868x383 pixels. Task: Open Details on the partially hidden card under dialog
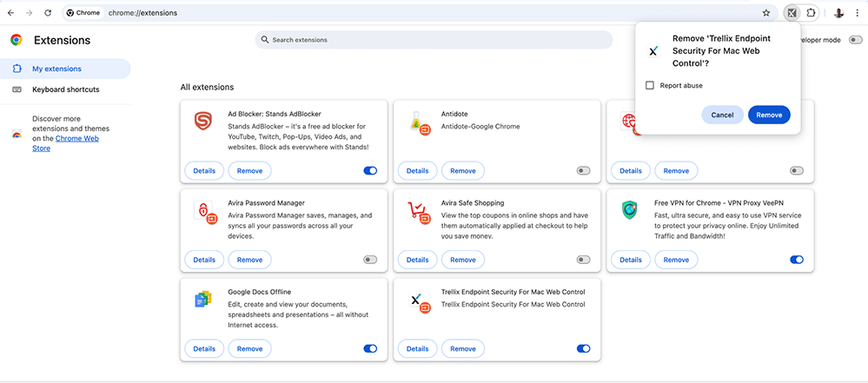[631, 171]
